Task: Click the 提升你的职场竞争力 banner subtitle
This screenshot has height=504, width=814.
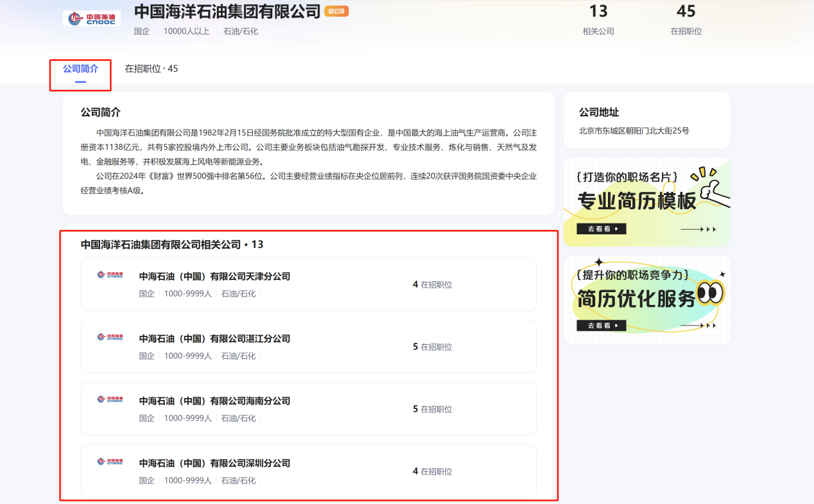Action: pos(634,275)
